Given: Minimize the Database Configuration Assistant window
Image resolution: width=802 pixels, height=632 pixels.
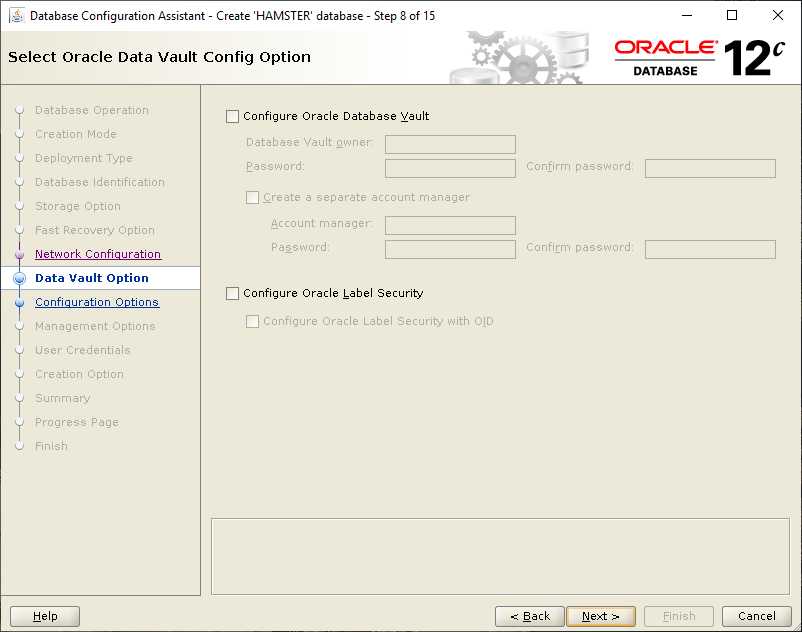Looking at the screenshot, I should pos(687,15).
